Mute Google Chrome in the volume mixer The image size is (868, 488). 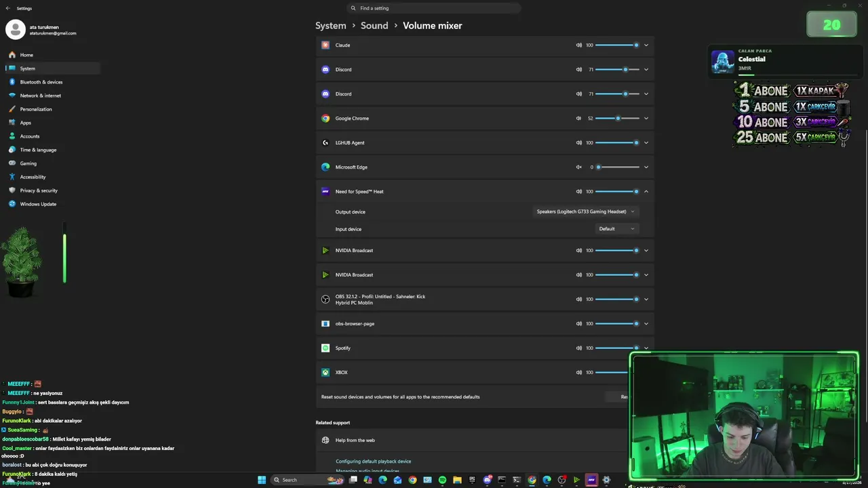579,119
